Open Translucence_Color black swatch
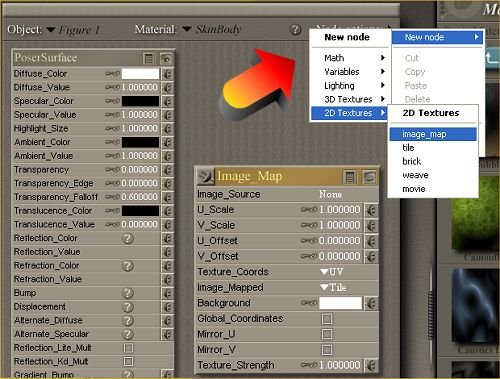This screenshot has width=500, height=379. (x=140, y=211)
